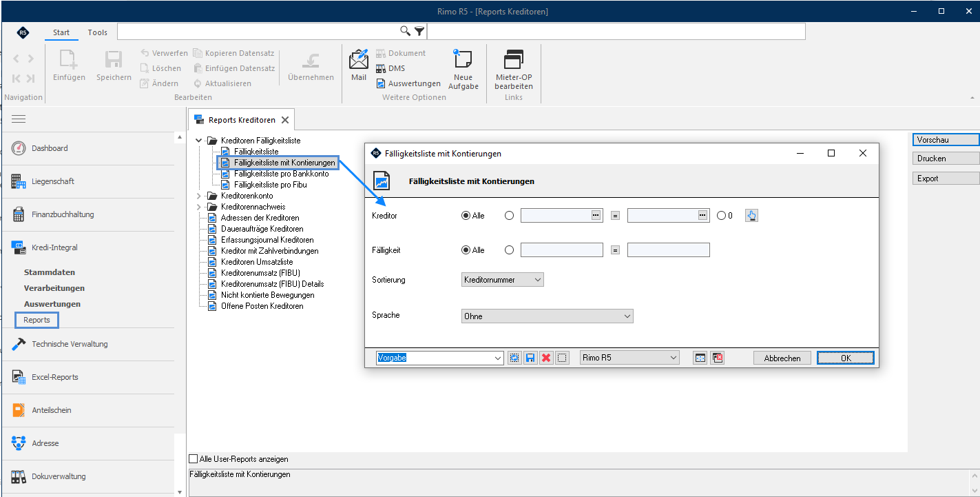Open the Technische Verwaltung hammer icon
Screen dimensions: 980x497
pyautogui.click(x=19, y=344)
